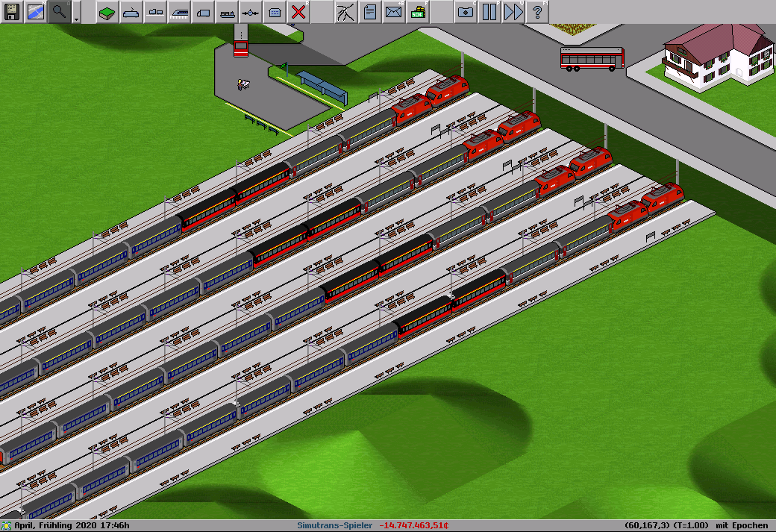
Task: Toggle fast forward mode
Action: point(513,12)
